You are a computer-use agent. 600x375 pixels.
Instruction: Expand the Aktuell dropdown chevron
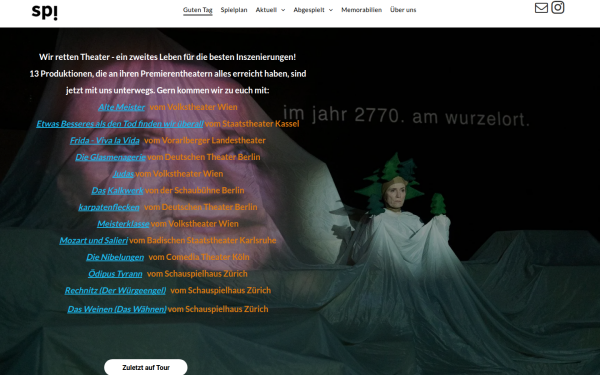tap(283, 10)
